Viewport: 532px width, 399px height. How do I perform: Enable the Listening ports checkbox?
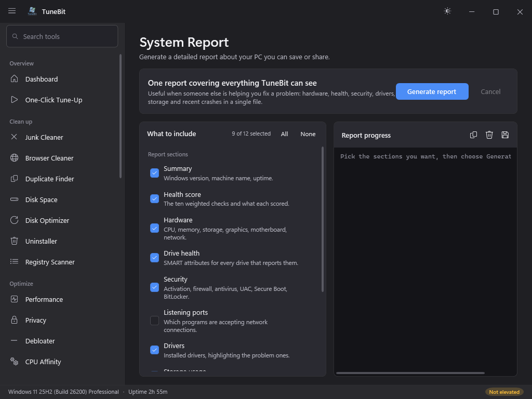pyautogui.click(x=154, y=321)
